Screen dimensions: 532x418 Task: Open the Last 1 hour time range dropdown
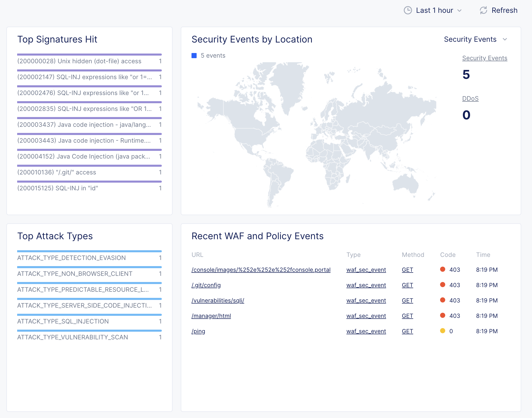(434, 11)
